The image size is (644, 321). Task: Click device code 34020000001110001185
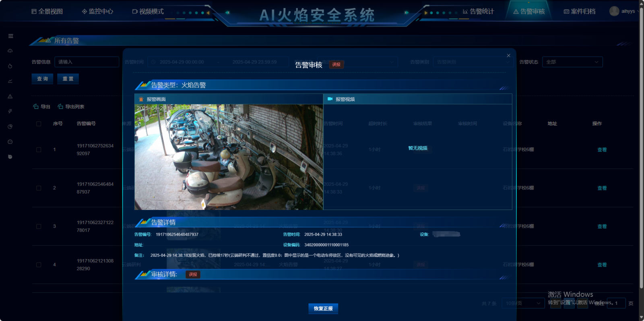326,245
